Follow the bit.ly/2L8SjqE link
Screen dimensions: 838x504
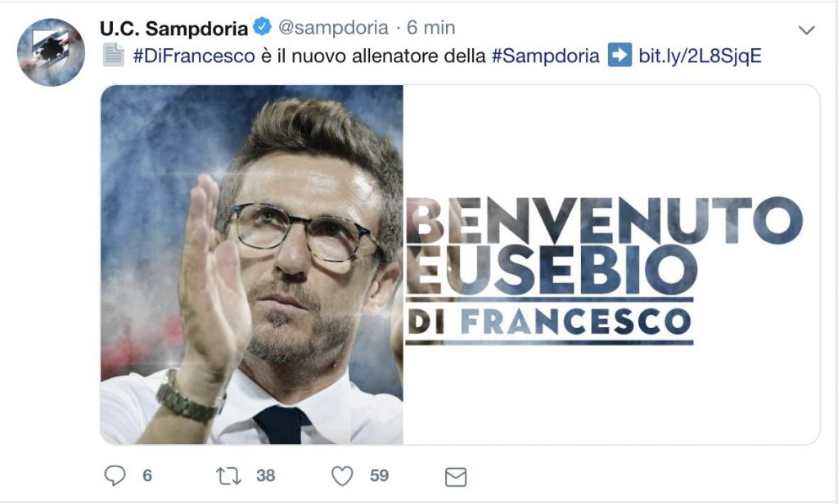(x=701, y=56)
